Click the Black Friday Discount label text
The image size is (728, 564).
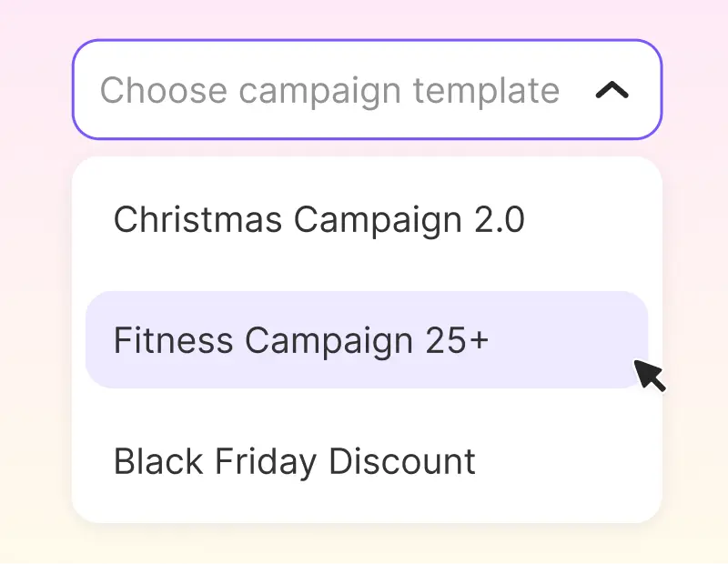[x=295, y=462]
